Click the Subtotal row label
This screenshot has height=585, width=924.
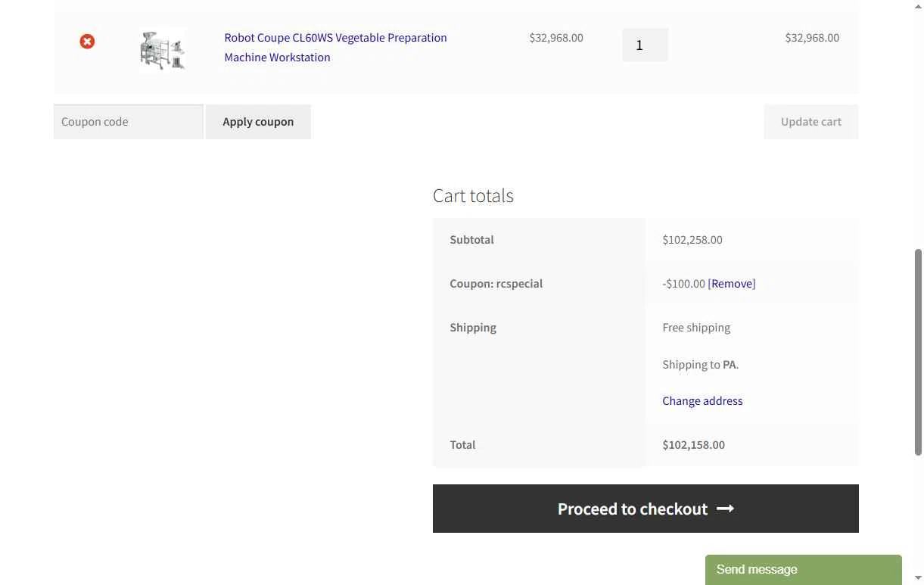click(x=471, y=240)
